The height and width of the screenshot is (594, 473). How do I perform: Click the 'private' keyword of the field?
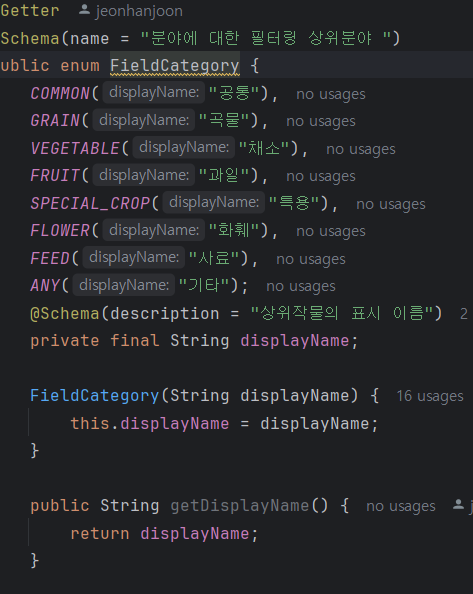coord(65,341)
